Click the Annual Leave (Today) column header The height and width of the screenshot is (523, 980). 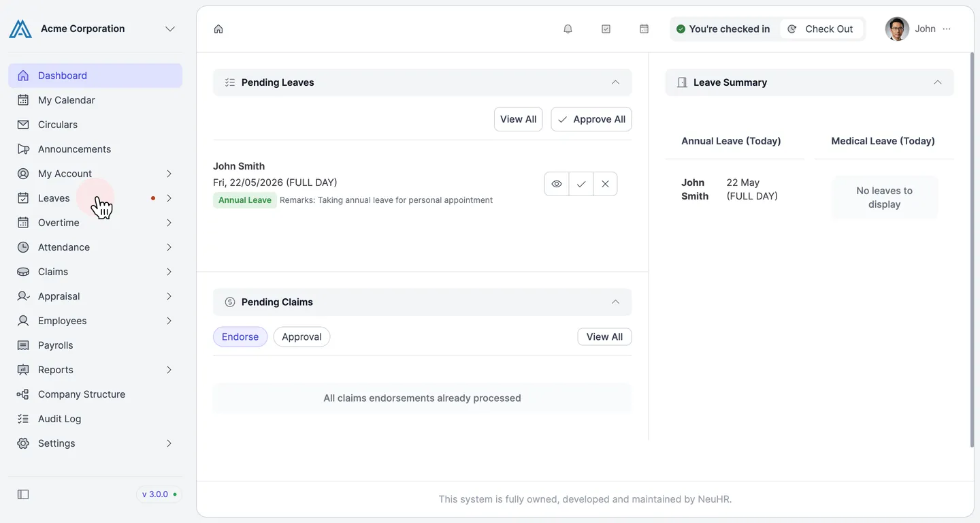[731, 141]
